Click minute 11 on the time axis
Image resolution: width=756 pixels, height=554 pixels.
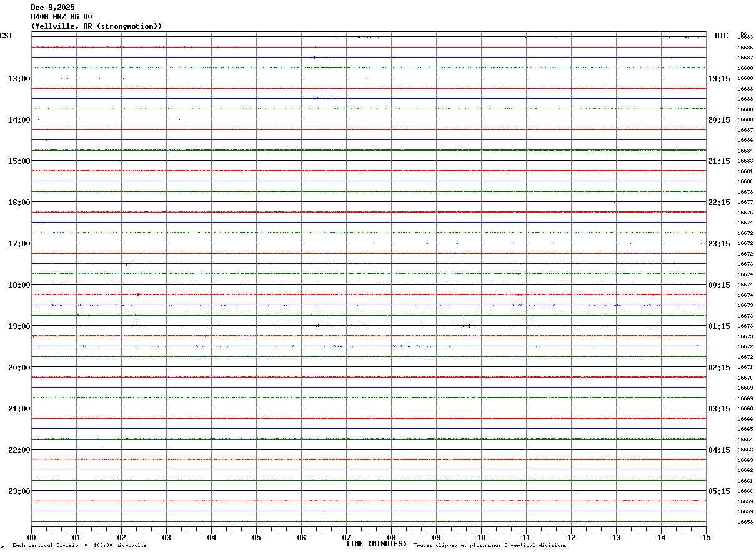526,537
